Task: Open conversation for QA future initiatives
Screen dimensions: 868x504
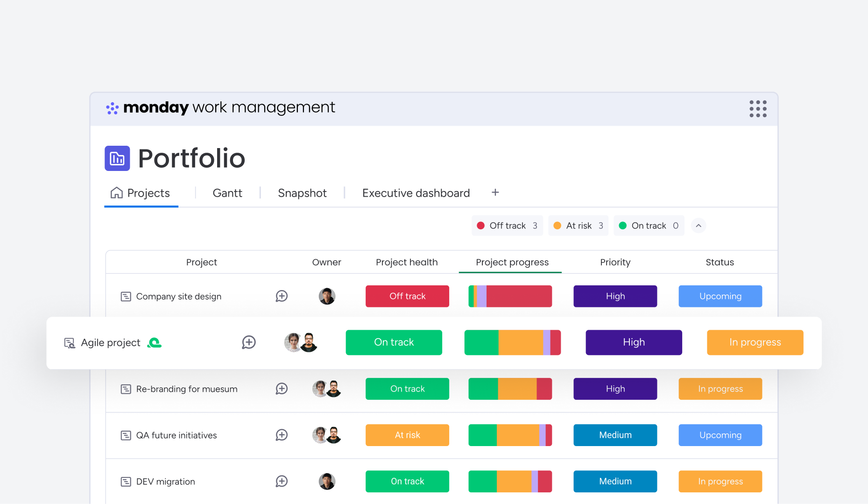Action: (282, 435)
